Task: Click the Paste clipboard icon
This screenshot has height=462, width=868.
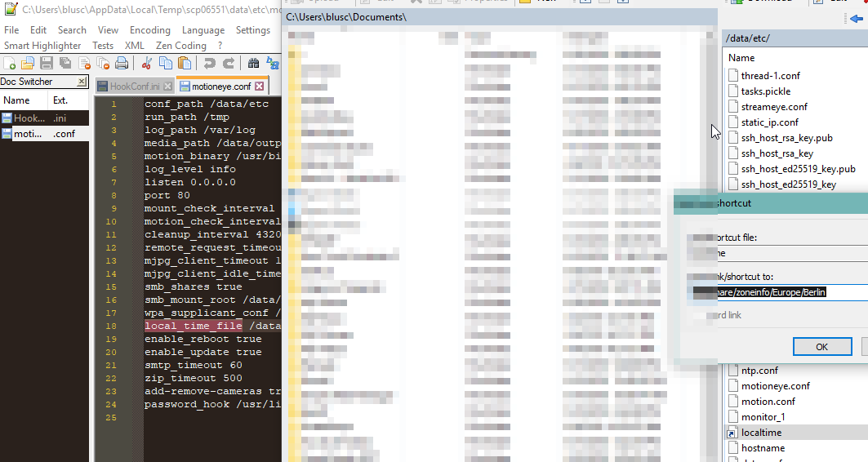Action: tap(185, 63)
